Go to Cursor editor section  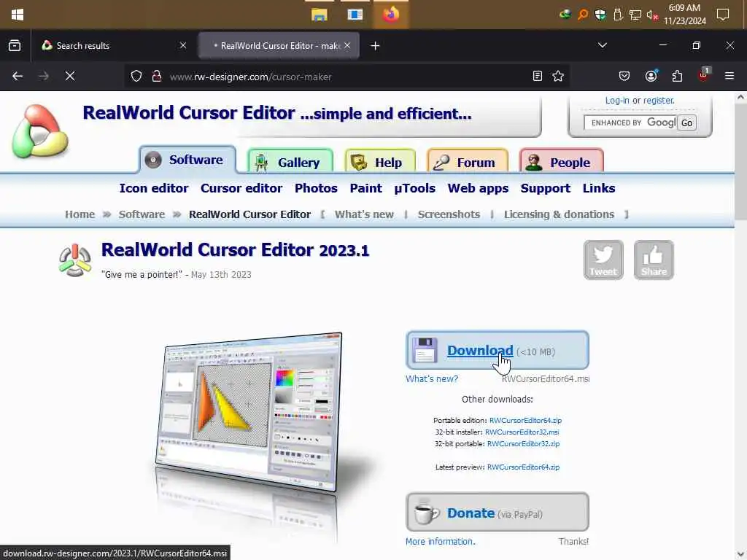coord(241,188)
